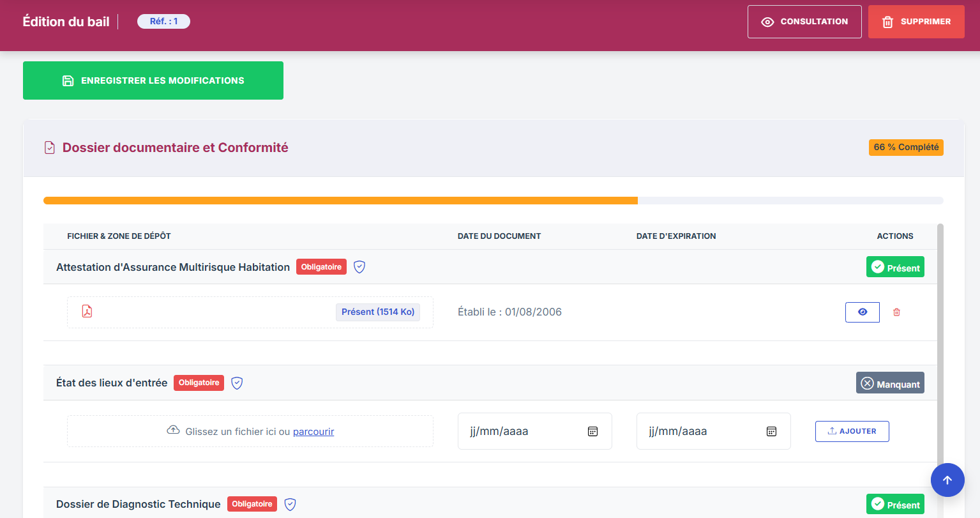
Task: Click the Actions column header
Action: coord(895,236)
